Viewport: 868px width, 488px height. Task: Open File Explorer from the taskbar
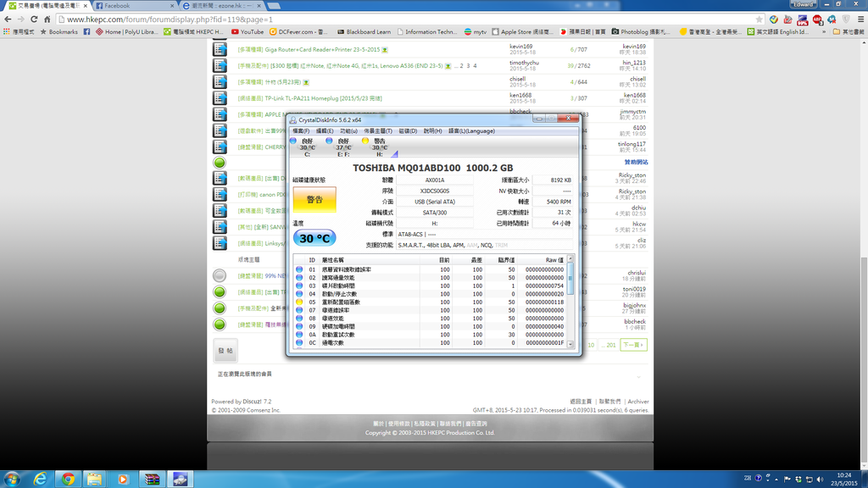click(x=95, y=479)
